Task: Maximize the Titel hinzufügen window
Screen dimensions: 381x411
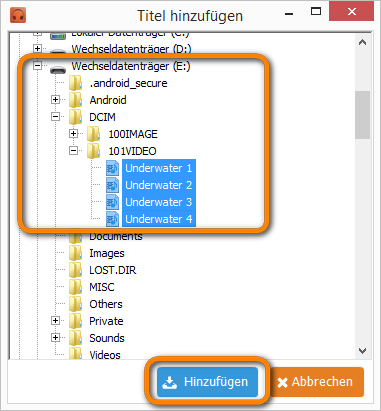Action: point(316,12)
